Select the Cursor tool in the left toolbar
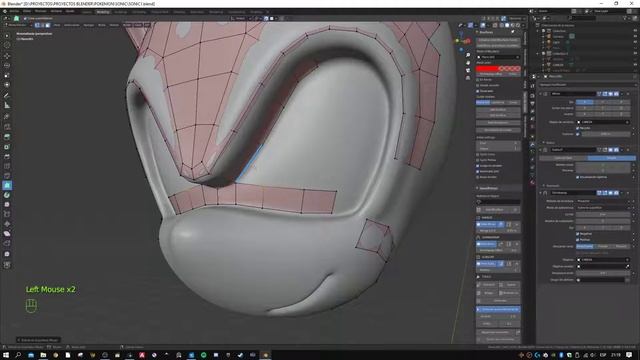The width and height of the screenshot is (640, 360). click(7, 45)
